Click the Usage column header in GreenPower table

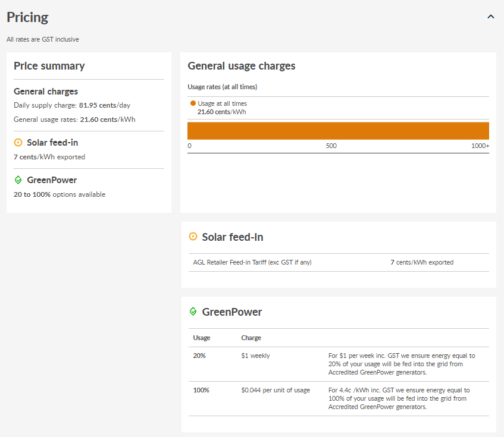pyautogui.click(x=202, y=338)
